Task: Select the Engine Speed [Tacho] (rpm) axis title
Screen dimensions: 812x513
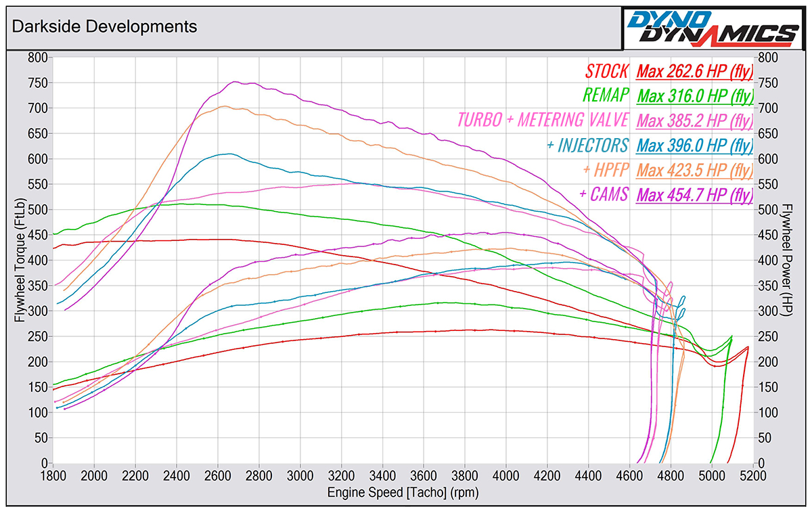Action: (x=403, y=493)
